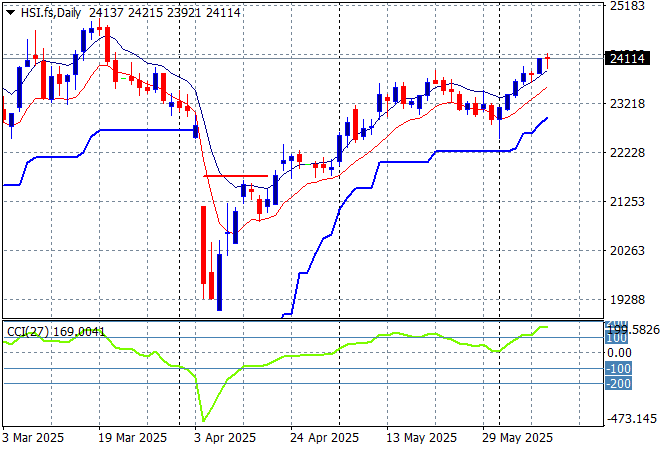Select the CCI(27) indicator label
Image resolution: width=660 pixels, height=450 pixels.
pos(27,332)
